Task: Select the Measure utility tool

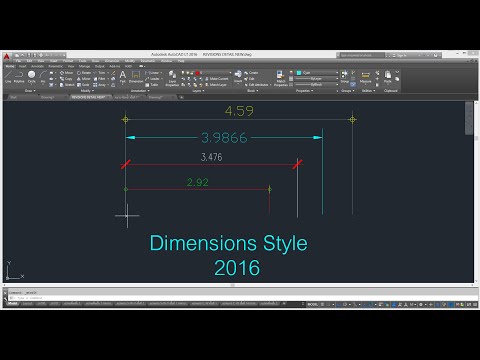Action: [366, 77]
